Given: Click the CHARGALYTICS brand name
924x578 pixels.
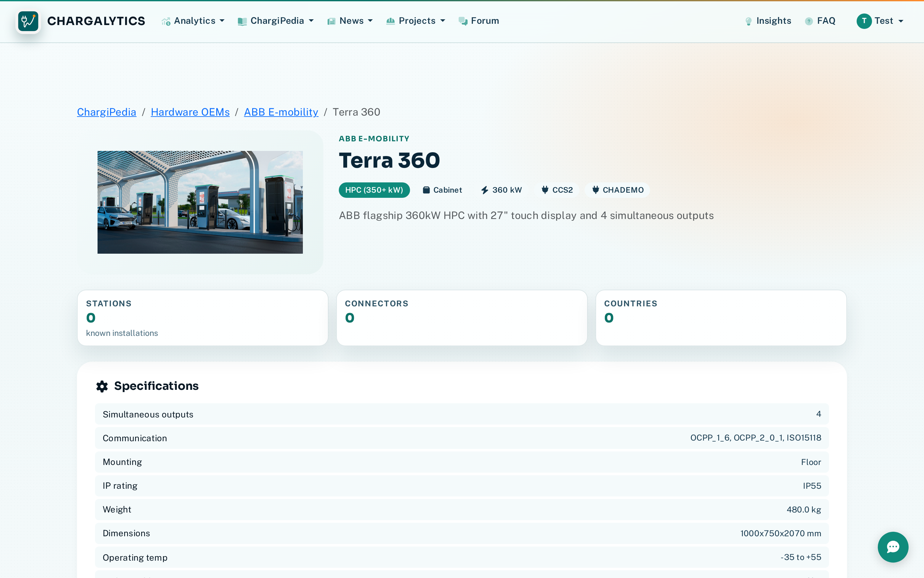Looking at the screenshot, I should (96, 21).
